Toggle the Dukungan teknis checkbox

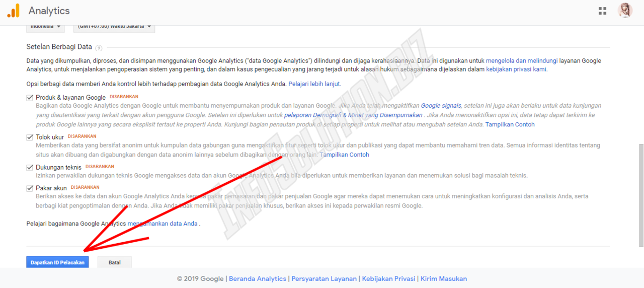pos(30,167)
